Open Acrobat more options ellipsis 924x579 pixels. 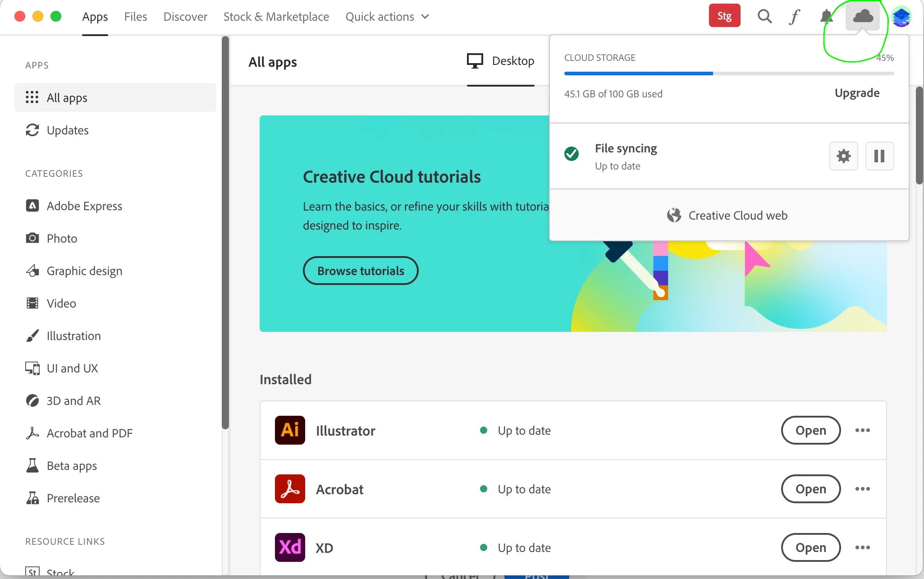click(862, 489)
